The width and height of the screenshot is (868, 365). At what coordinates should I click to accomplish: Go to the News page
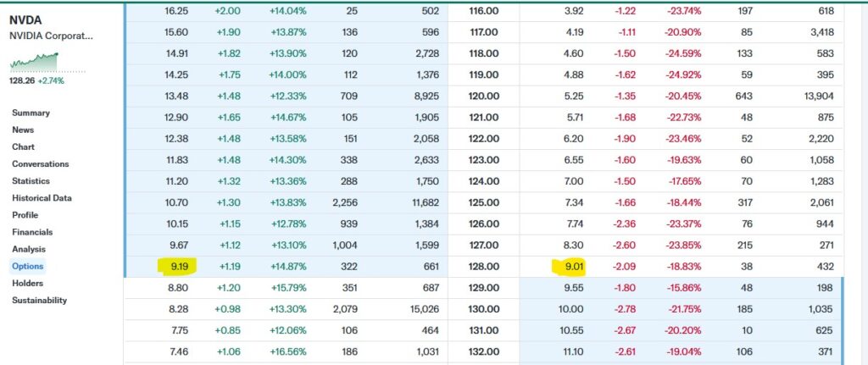(23, 130)
